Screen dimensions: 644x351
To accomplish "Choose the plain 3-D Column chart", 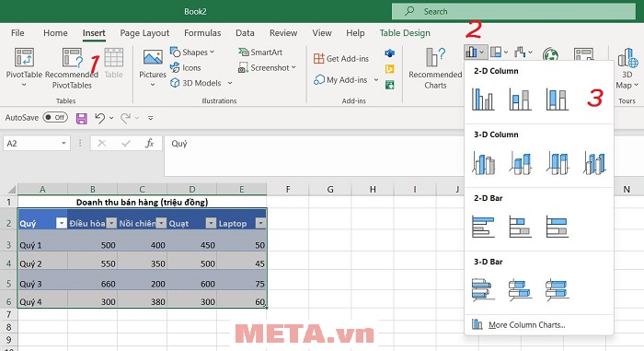I will click(x=594, y=162).
